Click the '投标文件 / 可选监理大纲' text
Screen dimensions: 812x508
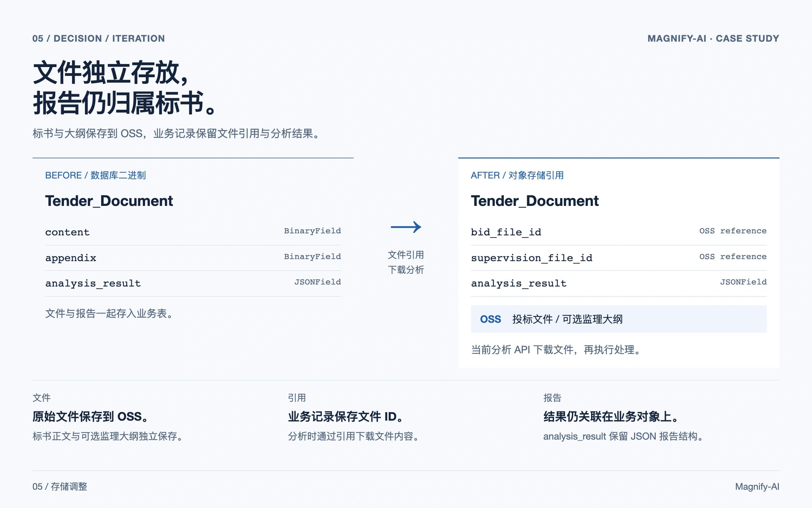(567, 319)
